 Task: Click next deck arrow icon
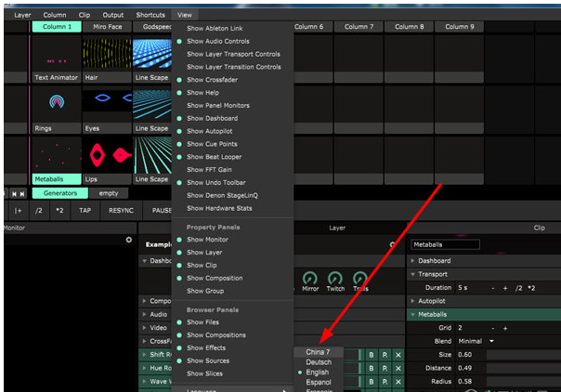tap(22, 194)
